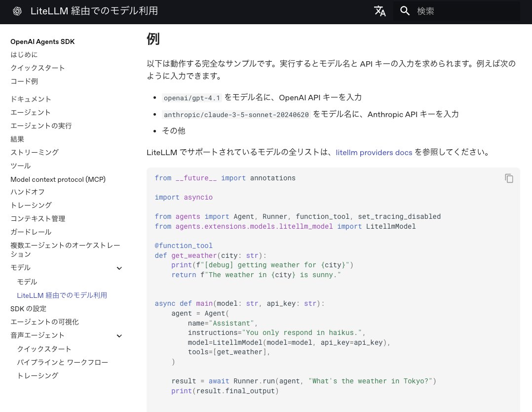Open トレーシング under ドキュメント section
The height and width of the screenshot is (412, 532).
click(31, 205)
